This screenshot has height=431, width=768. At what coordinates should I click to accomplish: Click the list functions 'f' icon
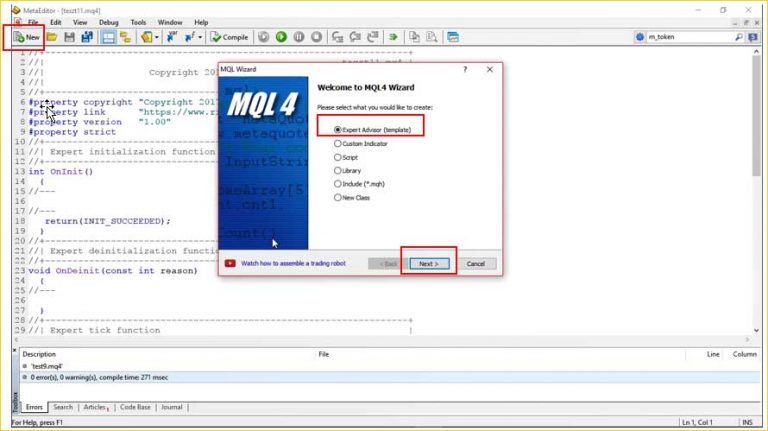190,37
